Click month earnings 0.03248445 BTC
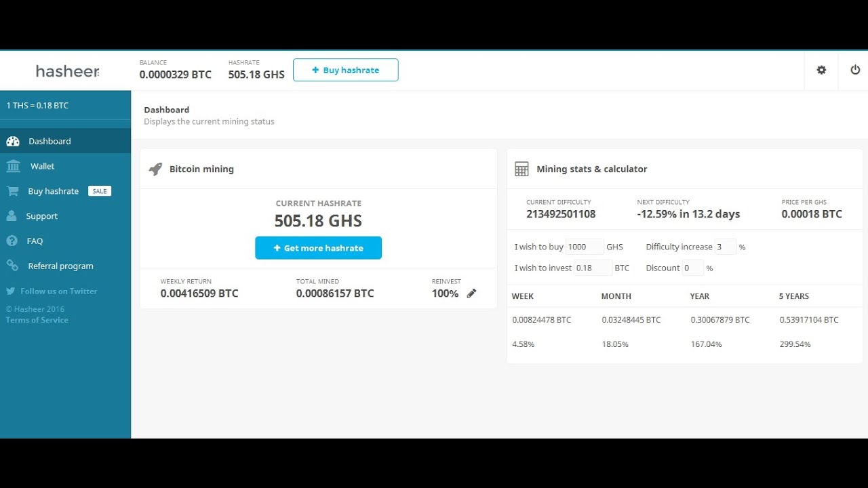 (631, 320)
